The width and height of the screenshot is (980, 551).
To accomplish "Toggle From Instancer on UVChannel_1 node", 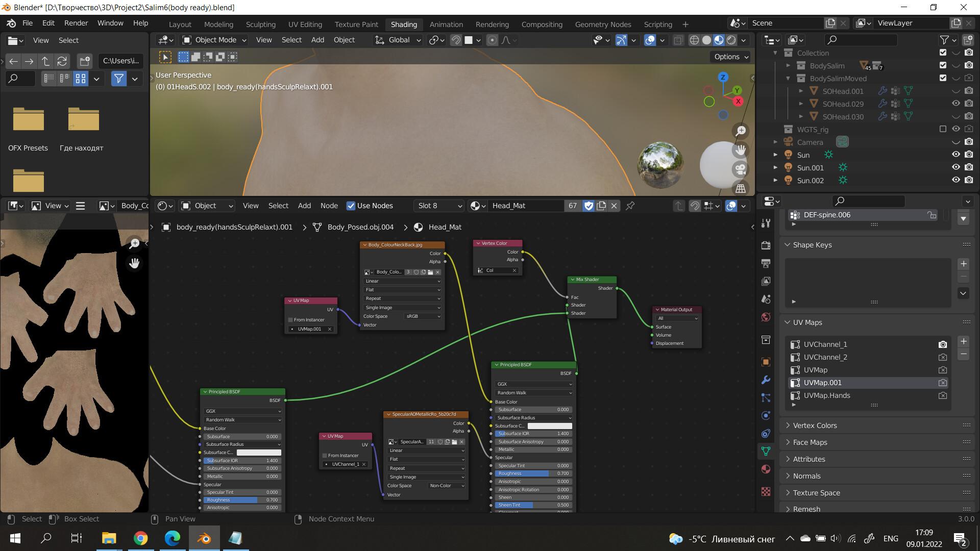I will point(325,456).
